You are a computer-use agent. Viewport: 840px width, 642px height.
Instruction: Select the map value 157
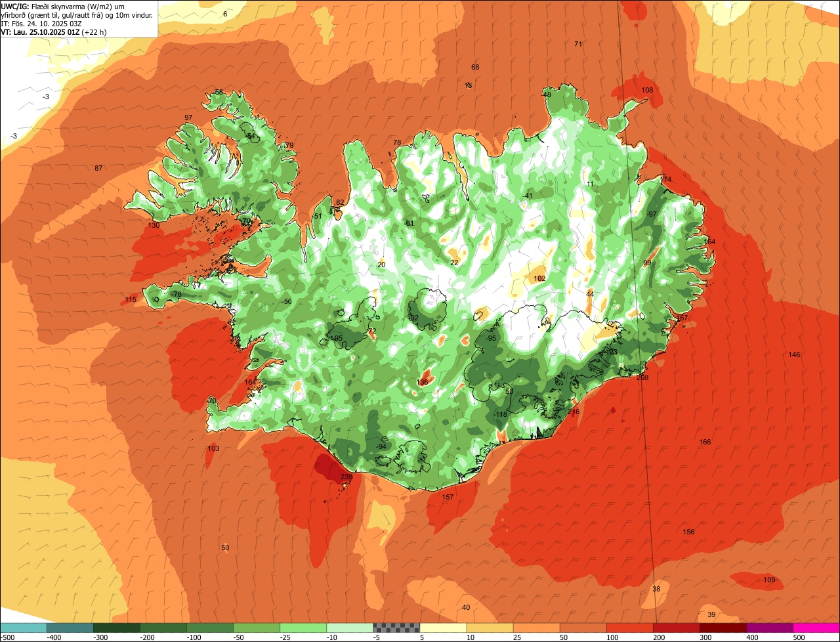(x=448, y=498)
